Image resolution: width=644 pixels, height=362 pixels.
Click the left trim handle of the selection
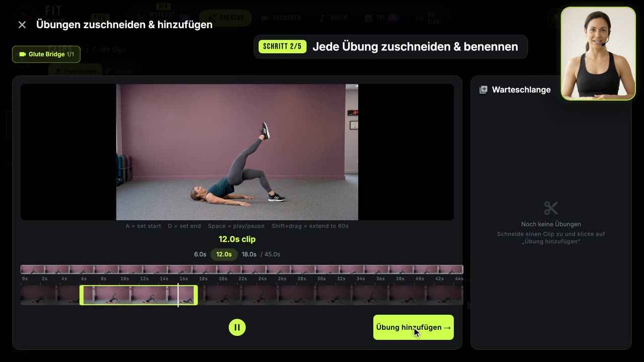82,295
